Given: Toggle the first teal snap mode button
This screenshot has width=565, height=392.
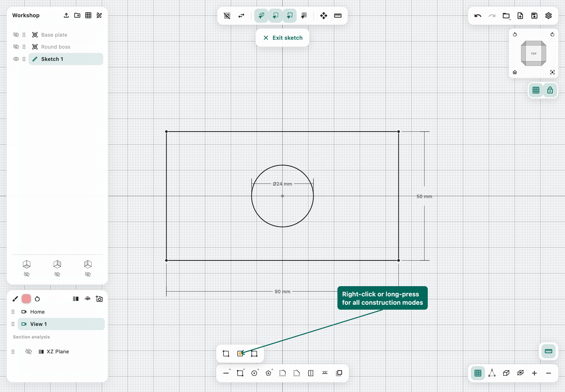Looking at the screenshot, I should [x=261, y=16].
